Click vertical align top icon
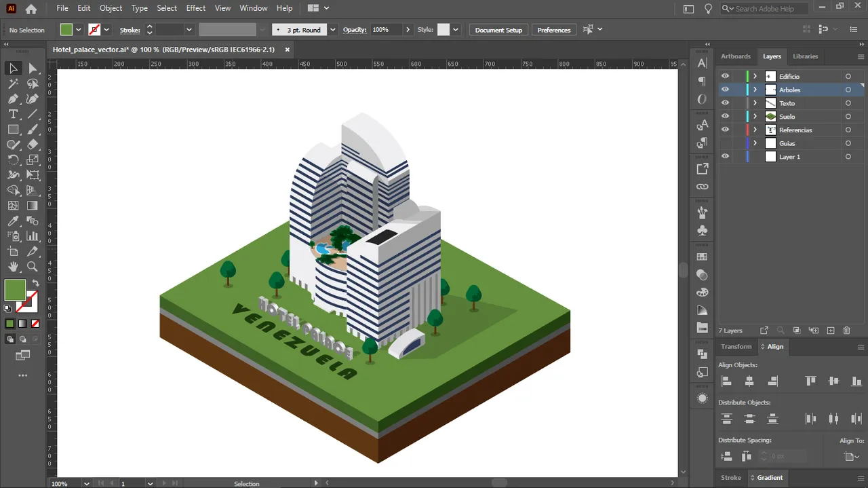 coord(810,381)
